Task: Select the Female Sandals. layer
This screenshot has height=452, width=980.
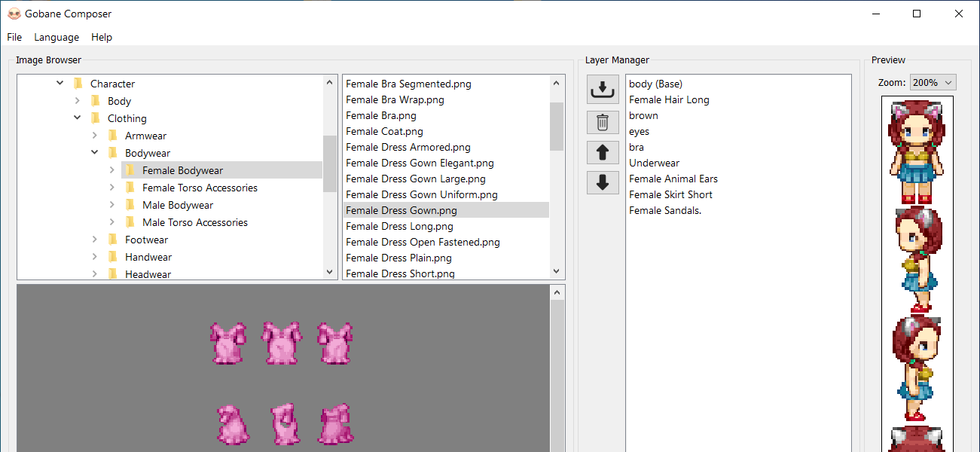Action: [666, 210]
